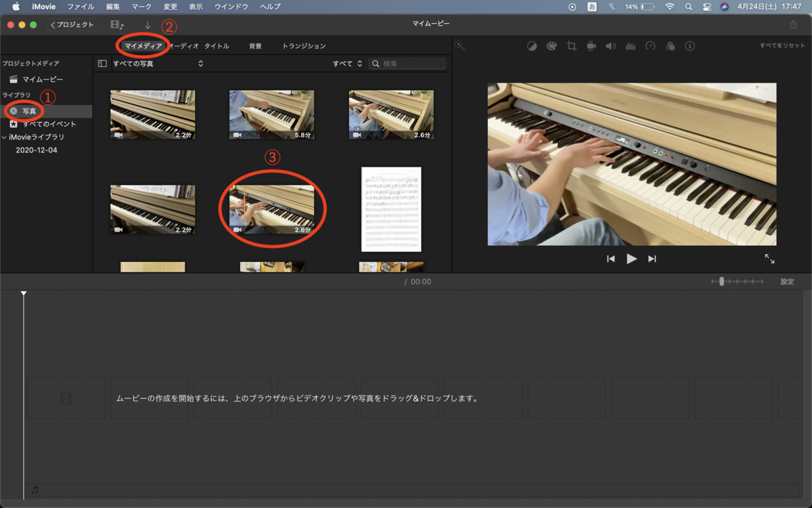Open the stabilization camera tool
Screen dimensions: 812x508
click(x=591, y=46)
